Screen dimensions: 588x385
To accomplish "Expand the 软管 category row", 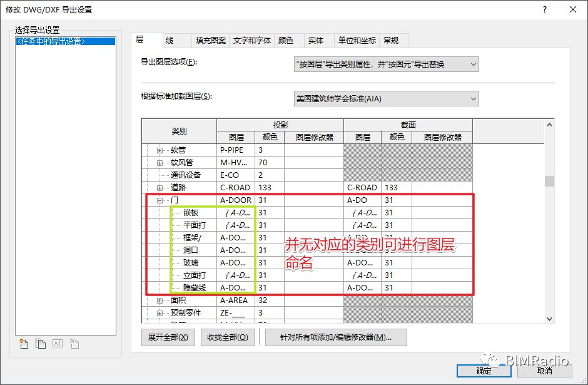I will click(x=160, y=150).
